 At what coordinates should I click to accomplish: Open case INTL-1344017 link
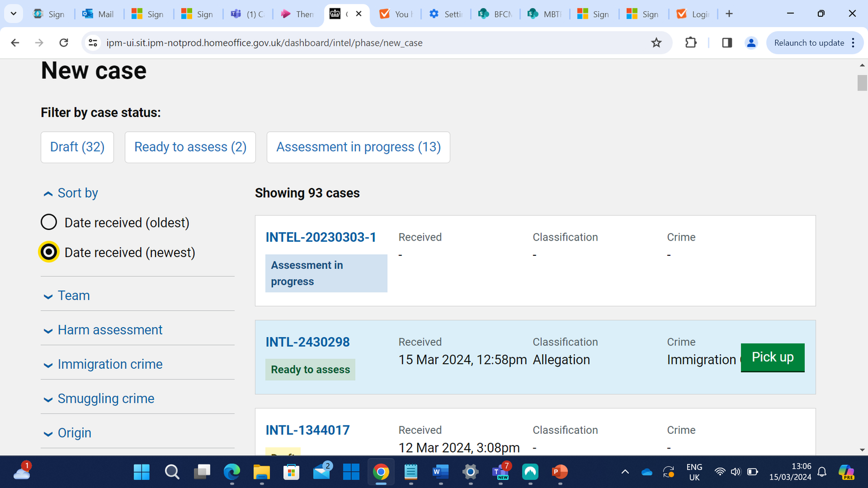point(307,430)
